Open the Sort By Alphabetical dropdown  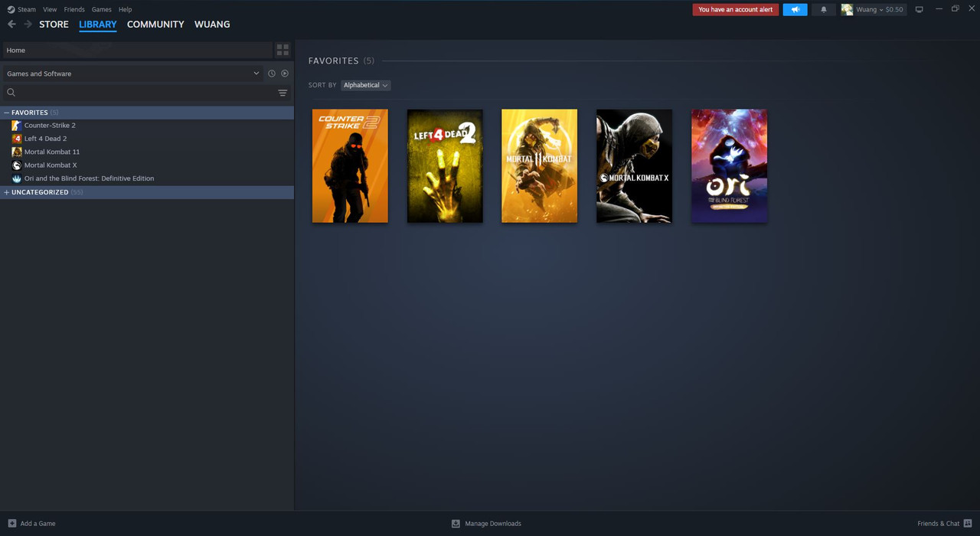coord(365,85)
